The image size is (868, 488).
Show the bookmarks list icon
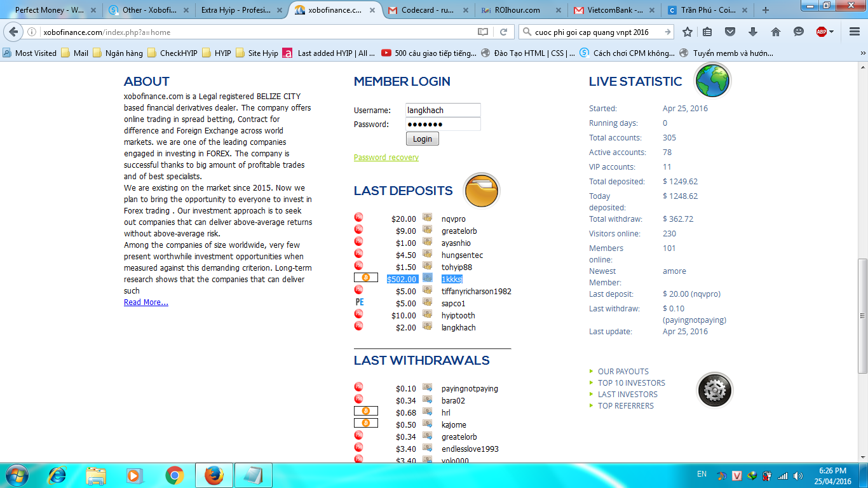tap(707, 32)
